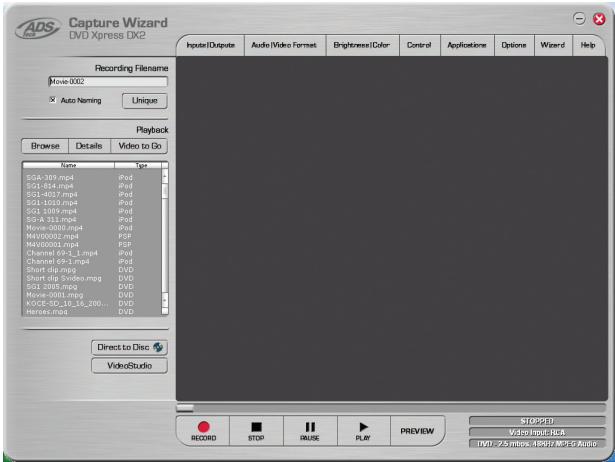The image size is (615, 462).
Task: Open the Browse playback button
Action: 45,146
